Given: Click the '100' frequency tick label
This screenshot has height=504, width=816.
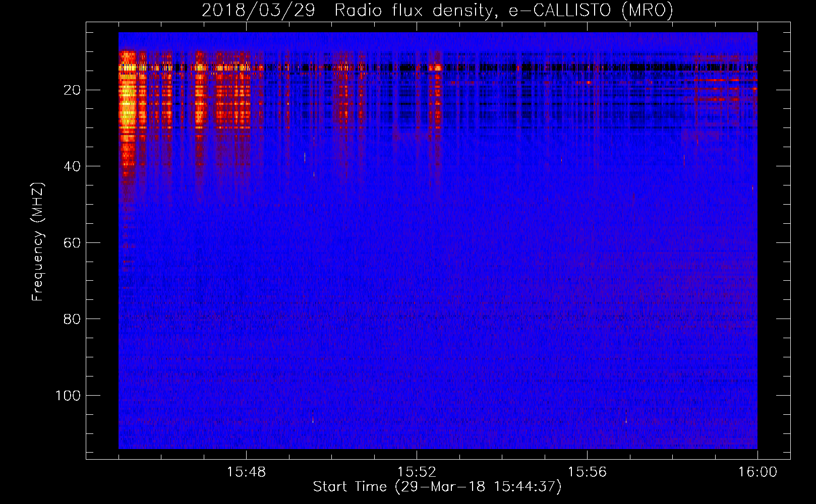Looking at the screenshot, I should [68, 396].
